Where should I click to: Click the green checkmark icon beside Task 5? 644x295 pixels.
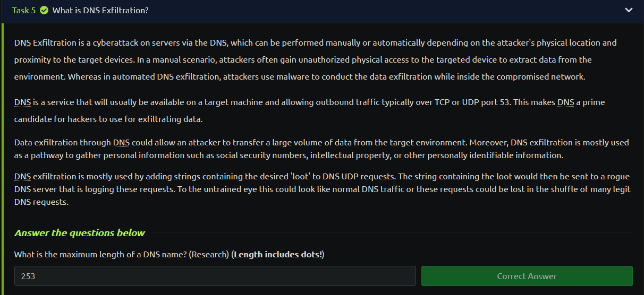coord(44,10)
